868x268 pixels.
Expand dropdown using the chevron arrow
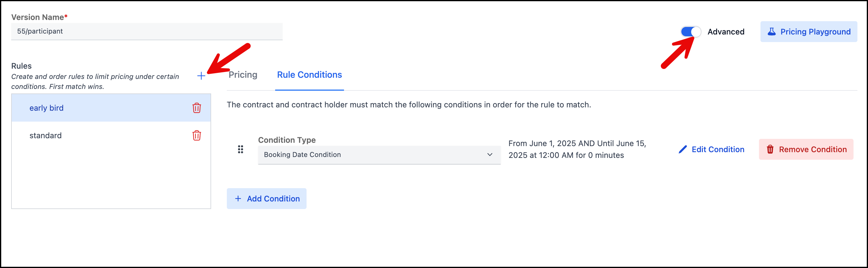tap(490, 155)
